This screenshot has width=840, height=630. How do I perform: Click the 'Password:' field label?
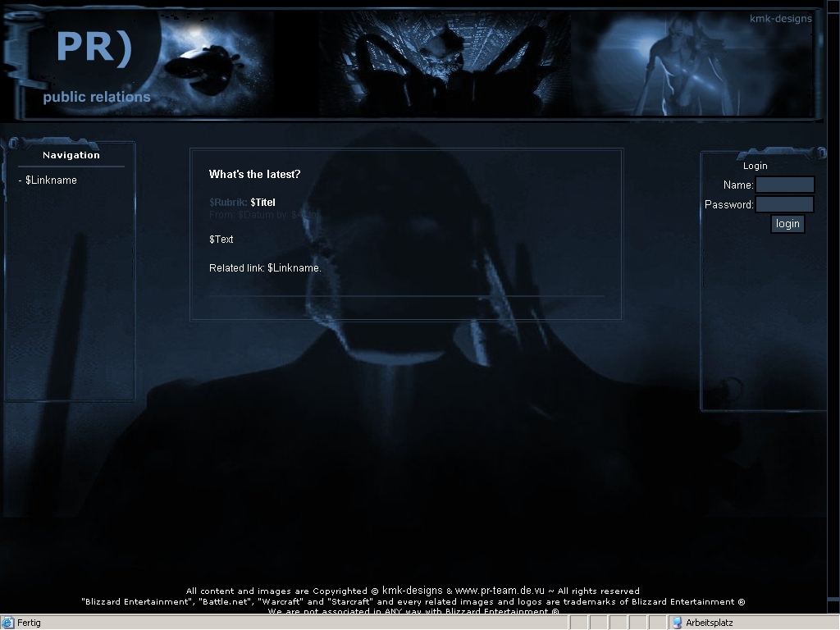click(x=729, y=204)
